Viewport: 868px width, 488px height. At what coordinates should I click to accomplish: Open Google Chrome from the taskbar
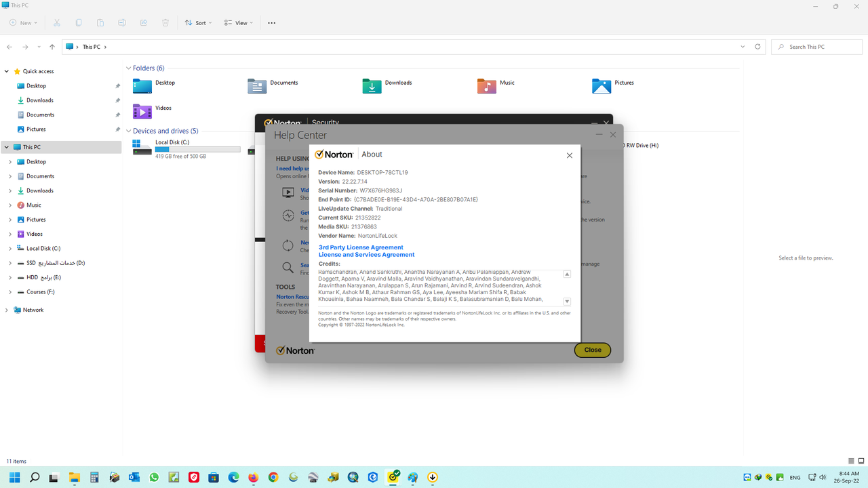273,477
